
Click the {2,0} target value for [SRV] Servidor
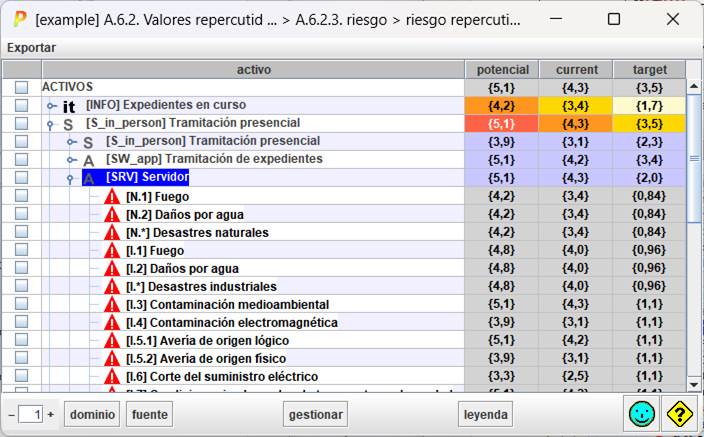[x=650, y=178]
